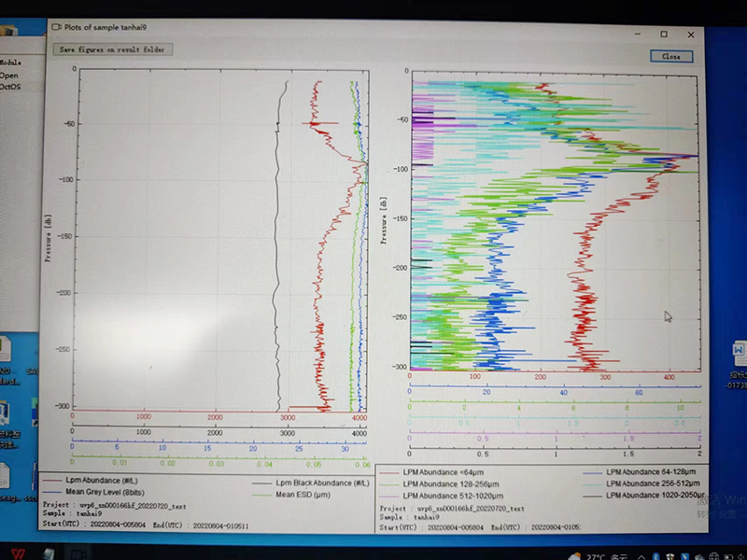Select the Open entry in the background window
747x560 pixels.
tap(9, 76)
